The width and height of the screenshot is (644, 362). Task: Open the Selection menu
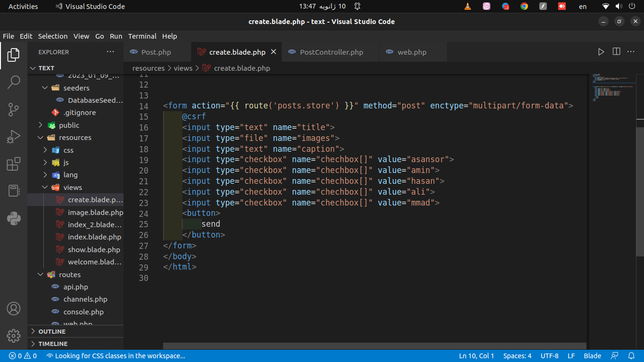click(x=53, y=36)
